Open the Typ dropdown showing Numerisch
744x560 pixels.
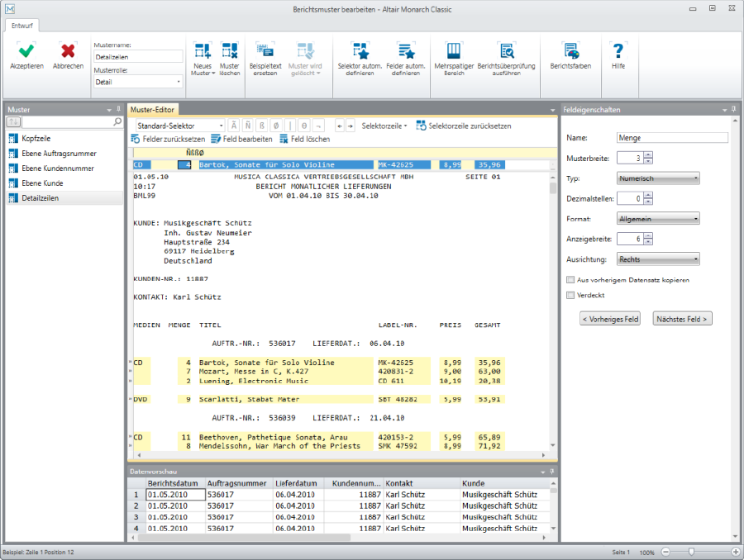click(658, 178)
